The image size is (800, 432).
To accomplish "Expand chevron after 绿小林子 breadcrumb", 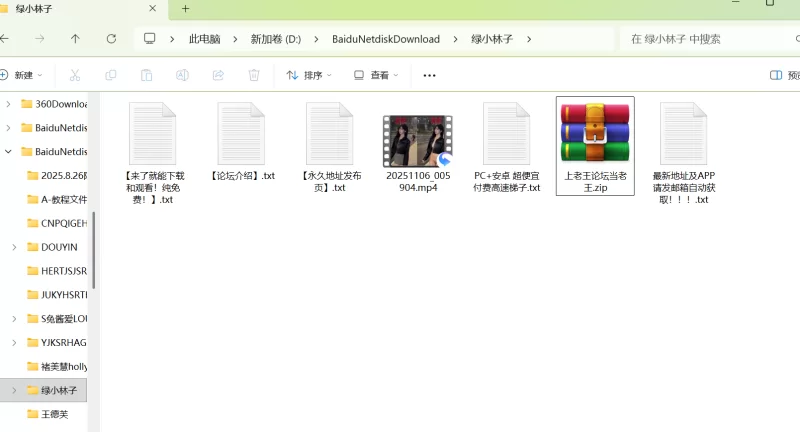I will tap(529, 39).
